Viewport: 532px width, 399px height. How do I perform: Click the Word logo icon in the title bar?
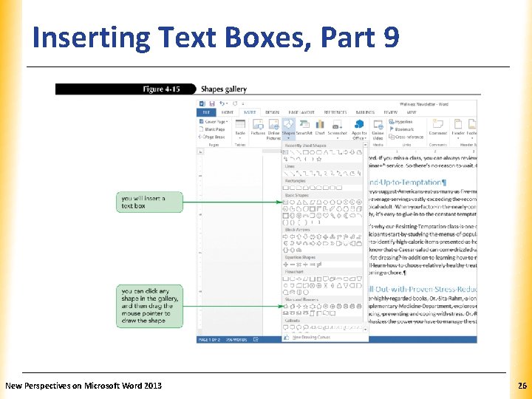202,103
